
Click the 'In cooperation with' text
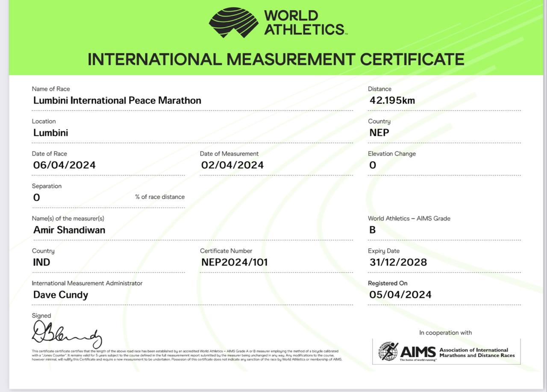coord(445,333)
